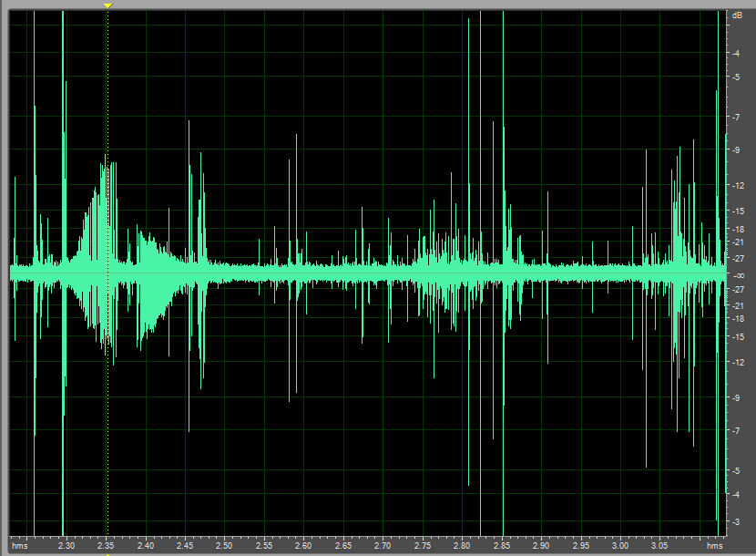756x556 pixels.
Task: Click the upper -9 dB ruler mark
Action: pos(737,149)
